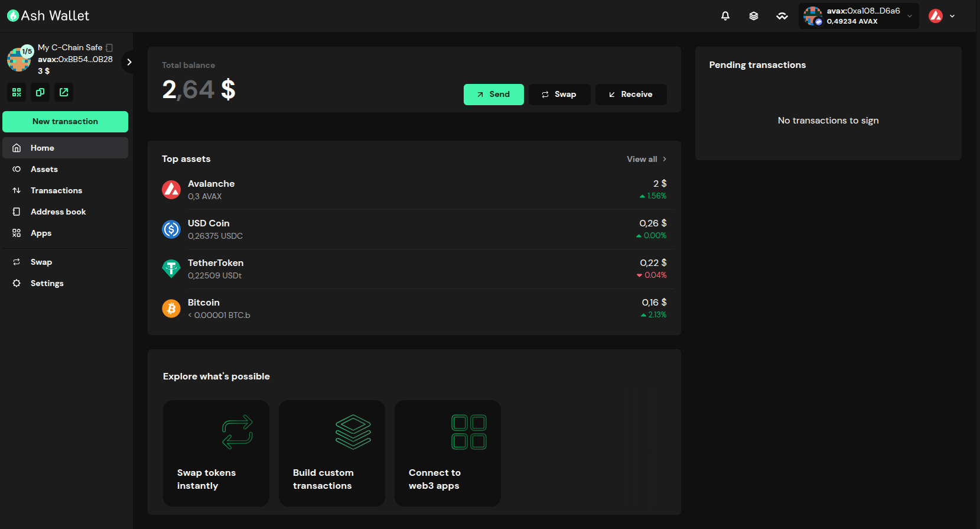Select the USD Coin asset name
Viewport: 980px width, 529px height.
pos(209,223)
